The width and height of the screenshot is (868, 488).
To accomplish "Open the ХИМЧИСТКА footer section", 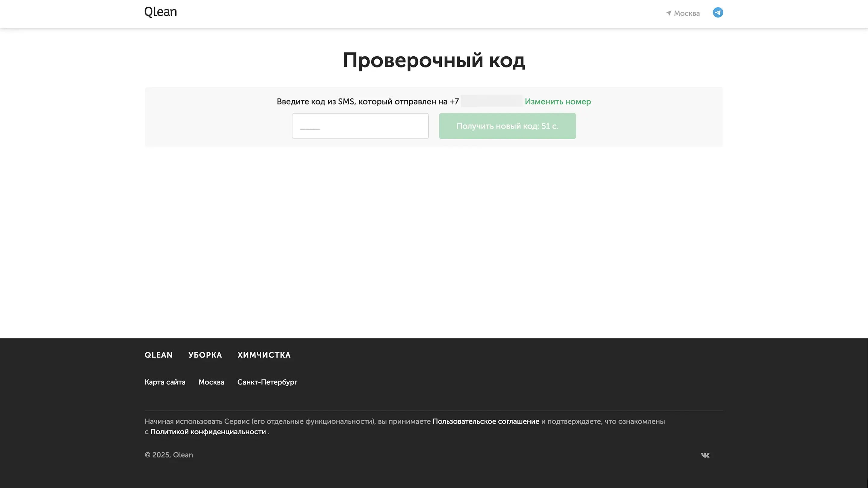I will point(264,355).
